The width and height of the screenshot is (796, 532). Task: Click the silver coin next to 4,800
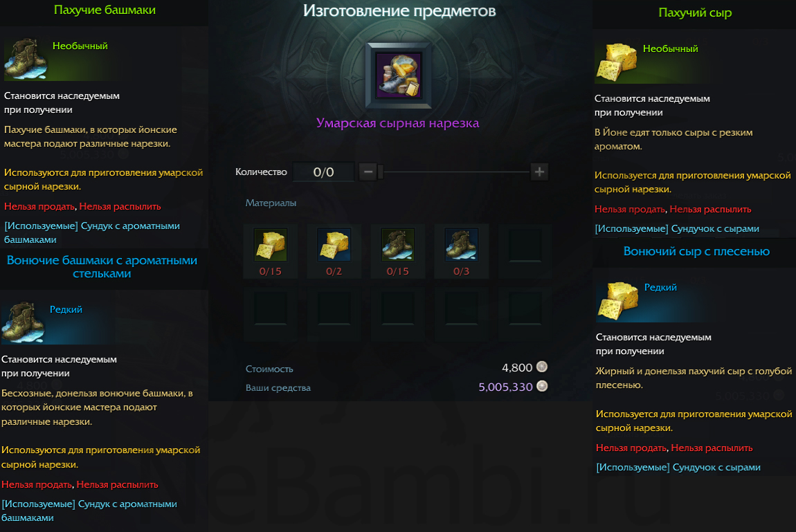tap(542, 367)
